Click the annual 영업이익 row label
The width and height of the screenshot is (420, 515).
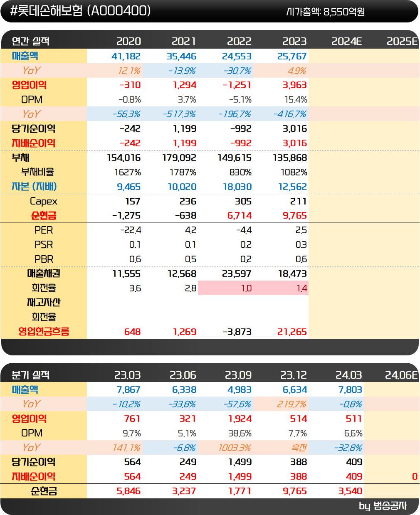(x=29, y=85)
